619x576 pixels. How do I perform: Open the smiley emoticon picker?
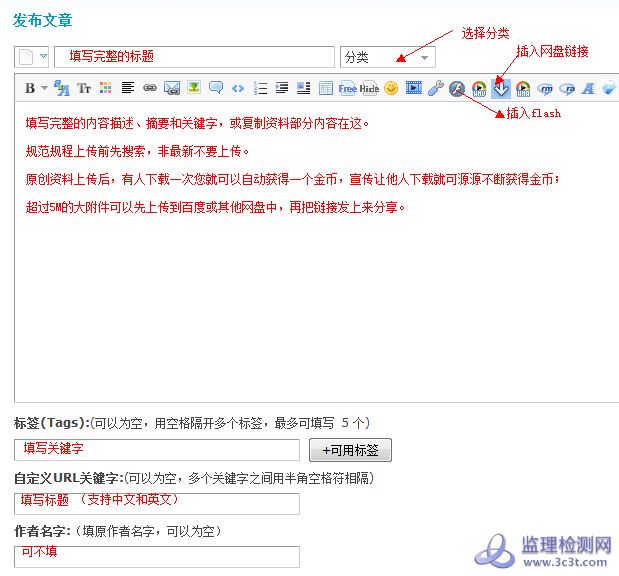pos(391,88)
